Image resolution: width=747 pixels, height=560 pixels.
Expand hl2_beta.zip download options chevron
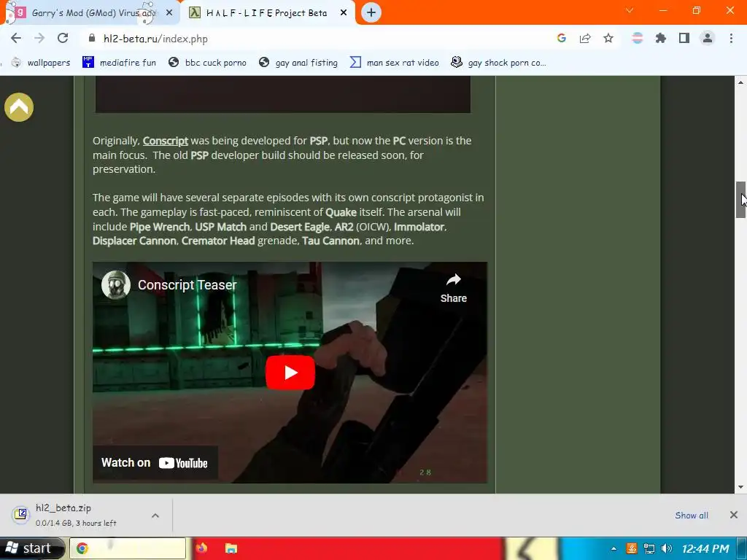155,516
